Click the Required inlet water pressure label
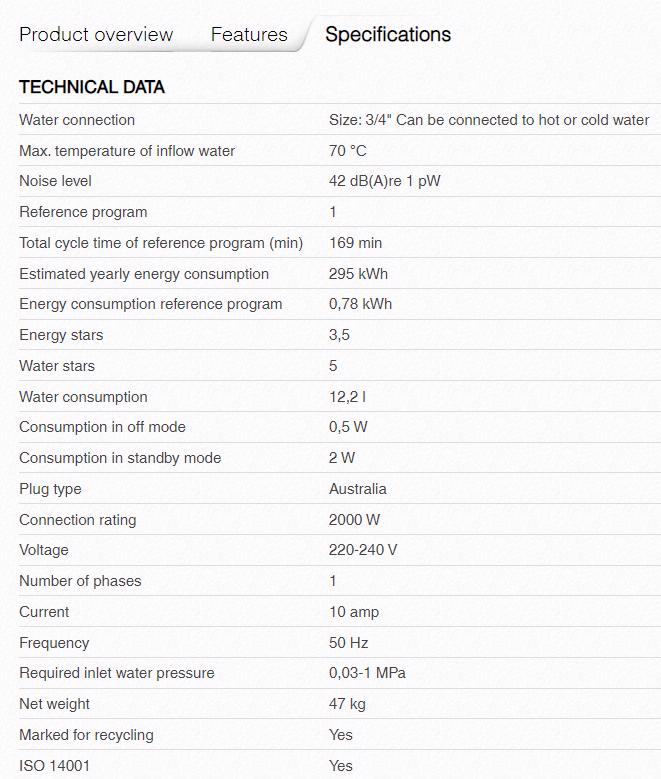The width and height of the screenshot is (661, 779). (117, 673)
